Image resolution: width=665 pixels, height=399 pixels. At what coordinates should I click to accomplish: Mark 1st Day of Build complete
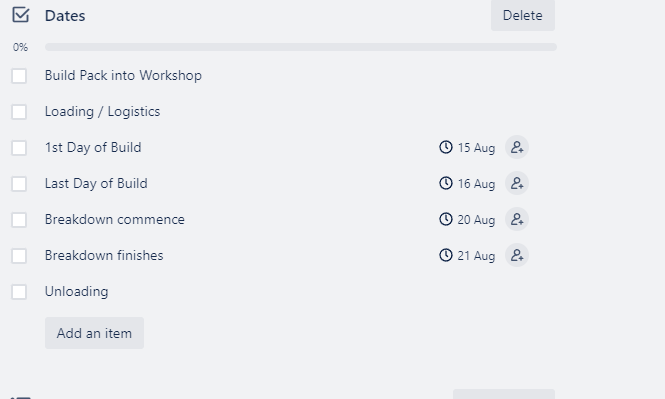19,148
